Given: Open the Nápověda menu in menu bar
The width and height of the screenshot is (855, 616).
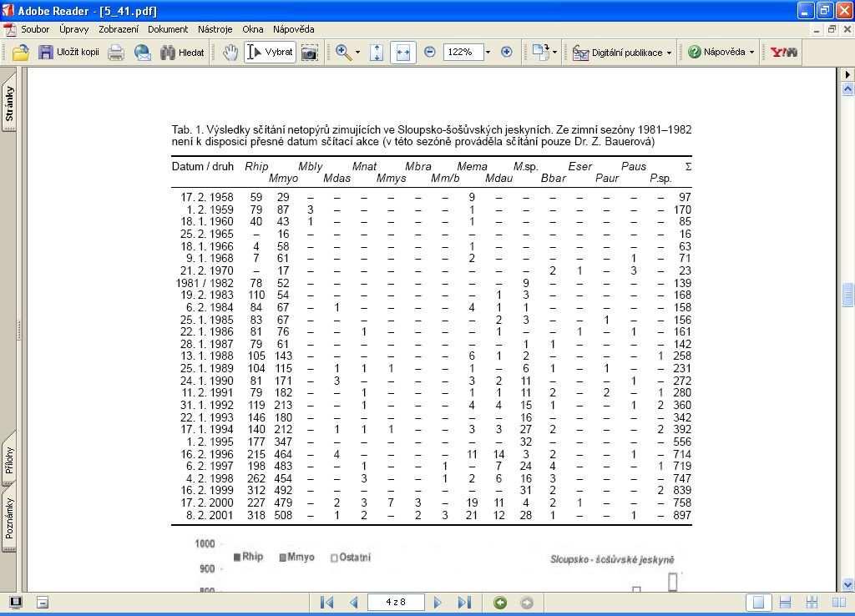Looking at the screenshot, I should 293,29.
